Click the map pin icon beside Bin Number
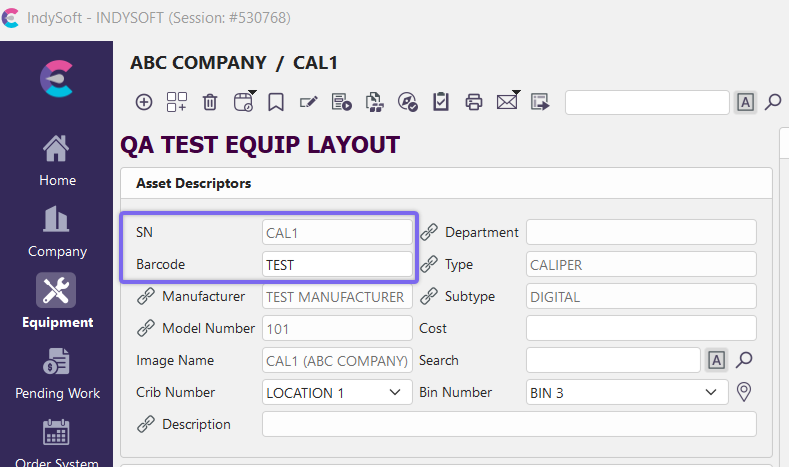789x467 pixels. [x=743, y=392]
